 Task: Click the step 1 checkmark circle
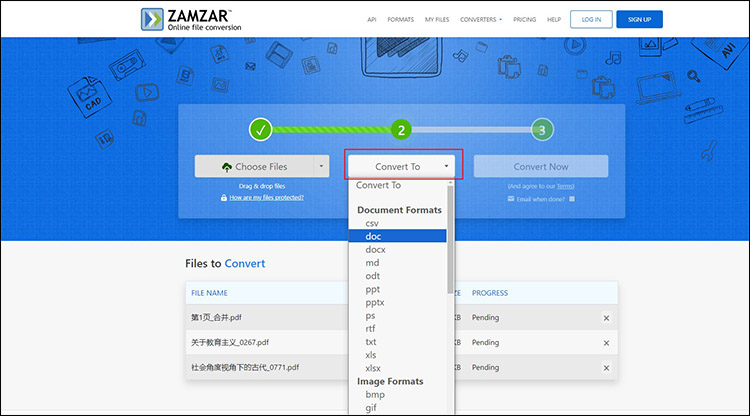tap(261, 130)
